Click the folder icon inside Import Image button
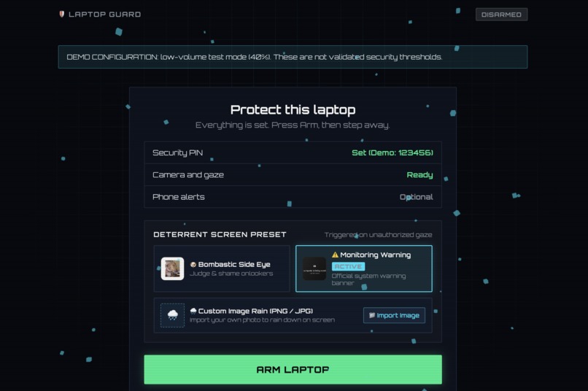 coord(372,315)
